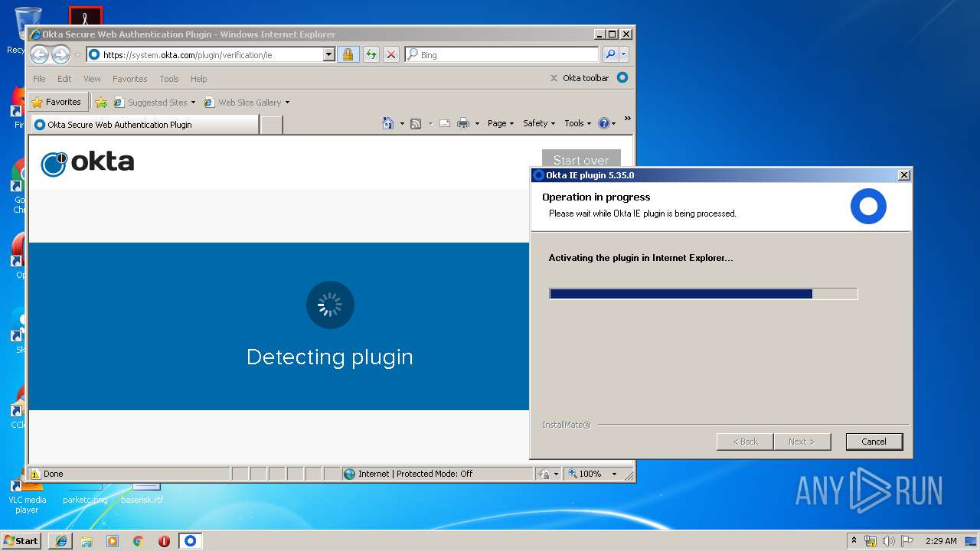The image size is (980, 551).
Task: Open the View menu
Action: coord(92,79)
